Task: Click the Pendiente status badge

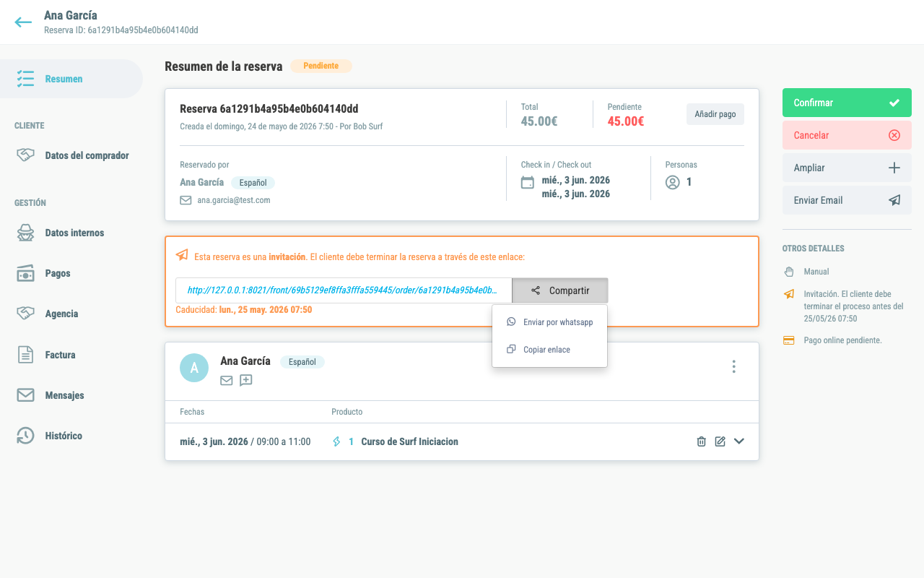Action: tap(321, 66)
